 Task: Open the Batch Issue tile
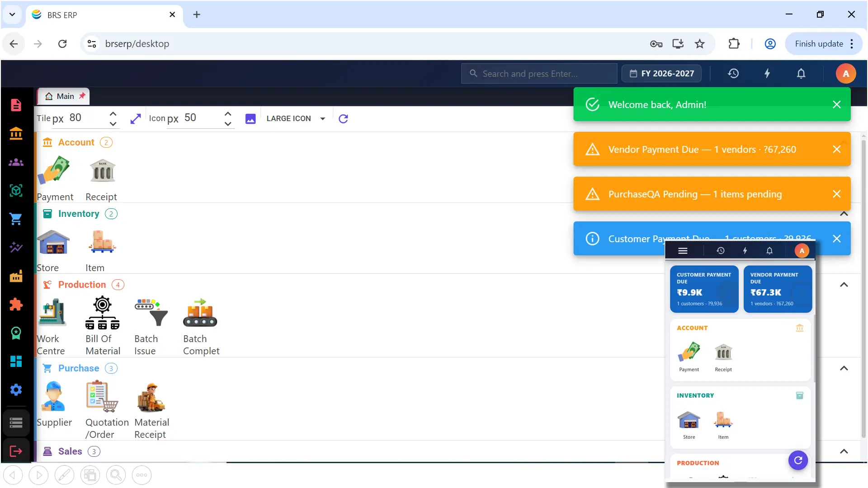[x=151, y=326]
